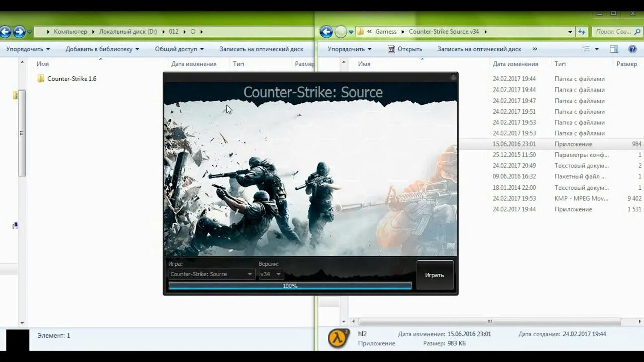
Task: Go forward in the right Explorer window
Action: tap(341, 32)
